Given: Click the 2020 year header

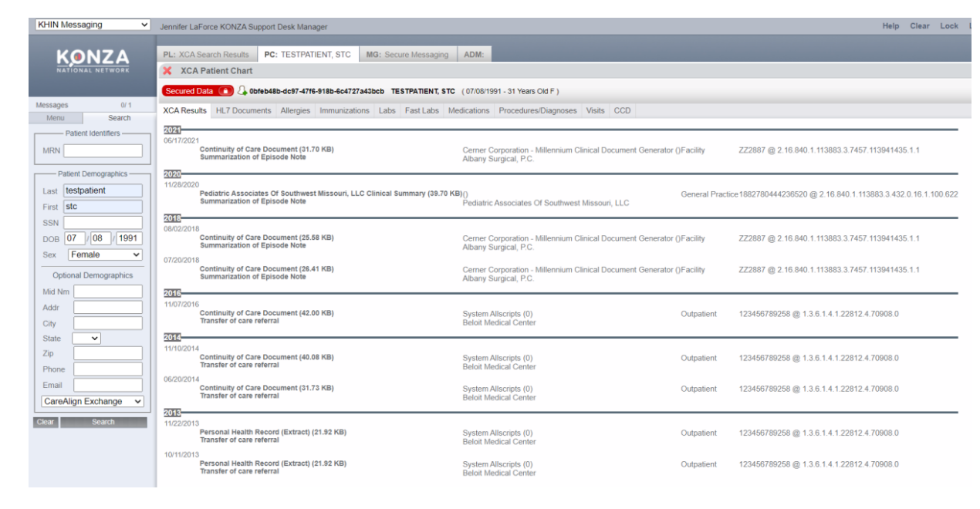Looking at the screenshot, I should click(x=171, y=174).
